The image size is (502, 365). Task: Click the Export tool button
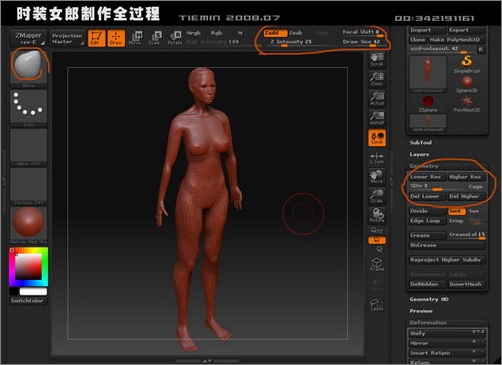[466, 30]
